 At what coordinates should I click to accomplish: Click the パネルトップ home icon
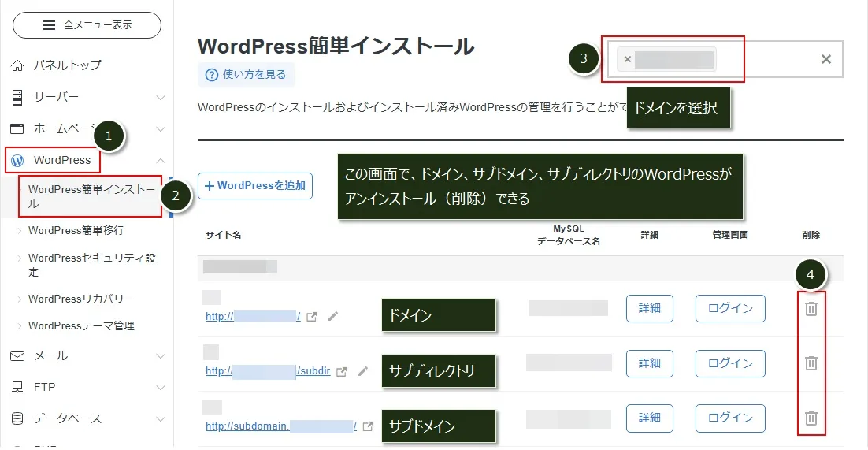(x=17, y=65)
